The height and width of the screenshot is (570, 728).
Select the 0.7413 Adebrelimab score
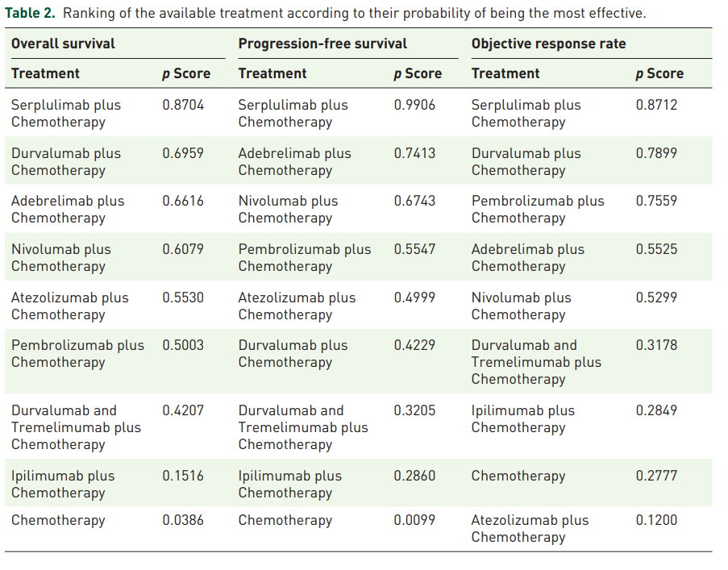(x=414, y=153)
